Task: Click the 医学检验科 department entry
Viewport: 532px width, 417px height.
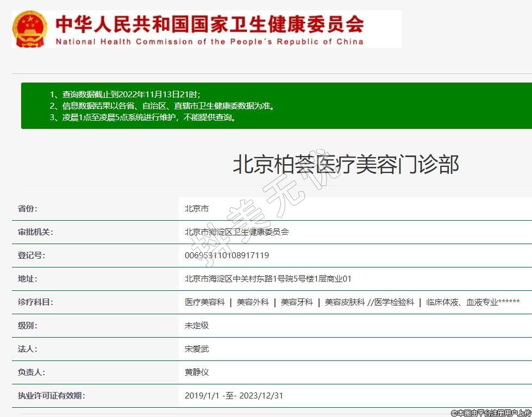Action: [394, 302]
